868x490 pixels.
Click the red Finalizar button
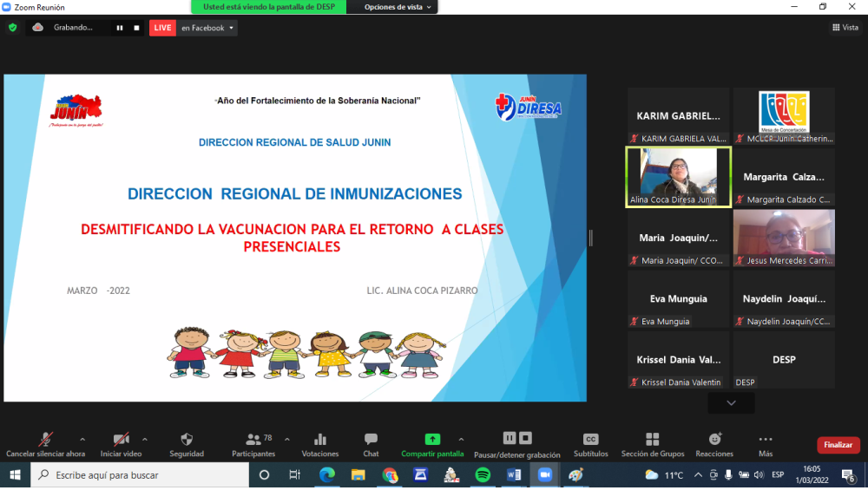click(838, 445)
